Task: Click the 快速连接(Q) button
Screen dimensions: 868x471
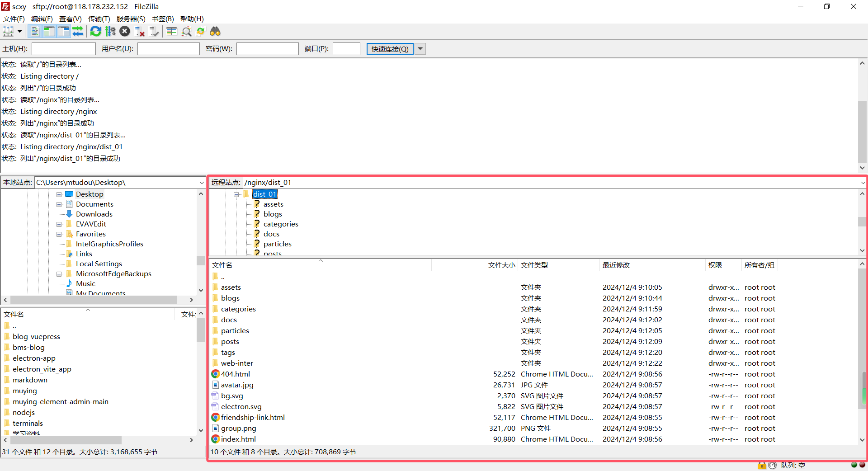Action: (390, 49)
